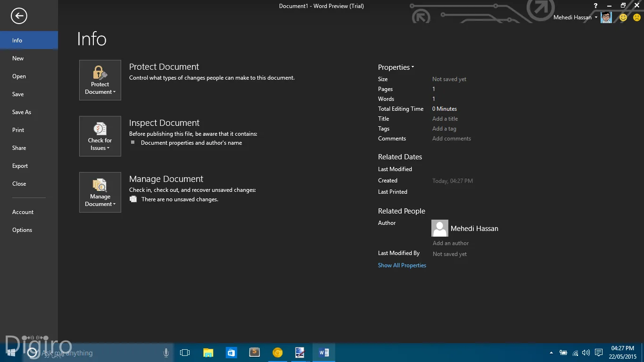Open Word Help with the question mark icon
The image size is (644, 362).
pos(595,6)
